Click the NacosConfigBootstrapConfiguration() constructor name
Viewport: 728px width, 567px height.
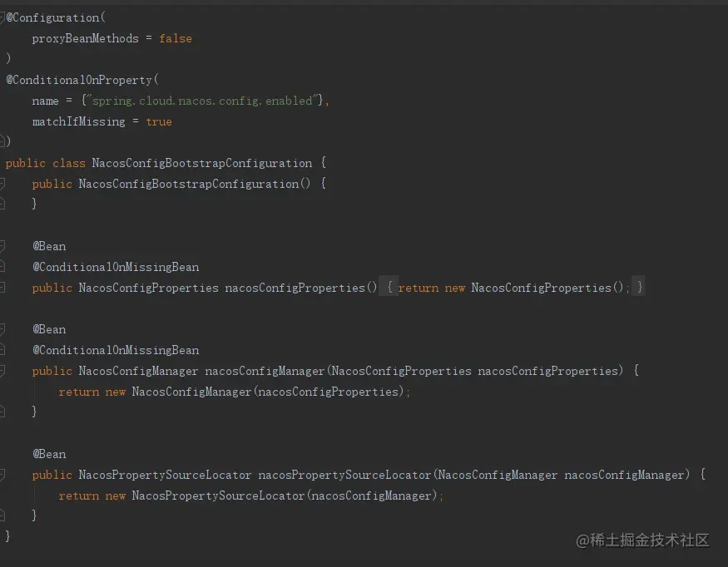click(x=189, y=184)
